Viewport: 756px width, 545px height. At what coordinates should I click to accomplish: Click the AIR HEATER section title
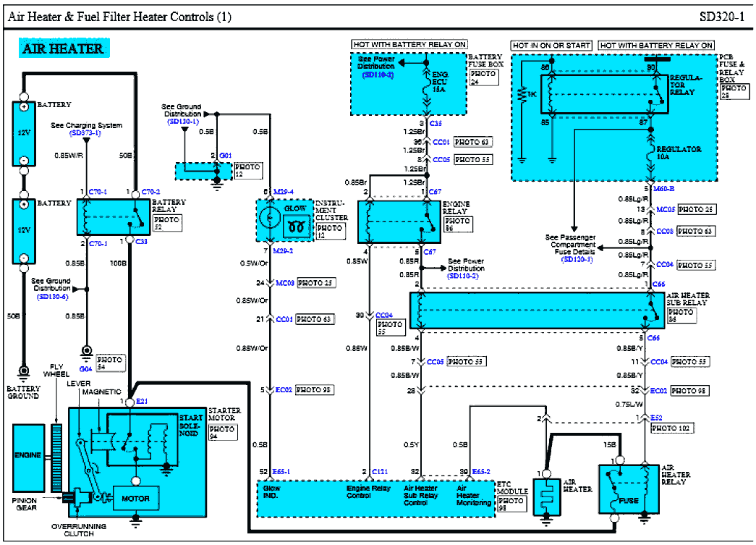click(63, 48)
